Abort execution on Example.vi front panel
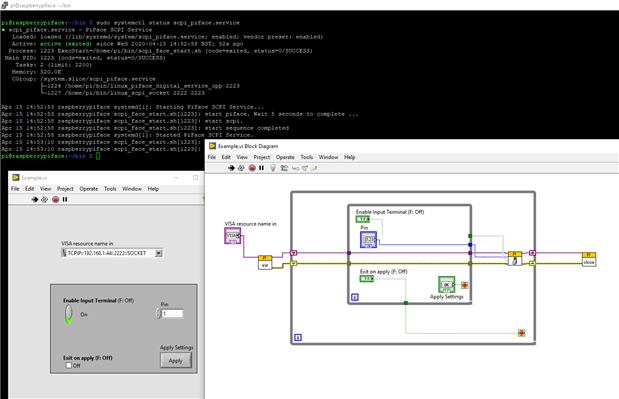 coord(56,200)
